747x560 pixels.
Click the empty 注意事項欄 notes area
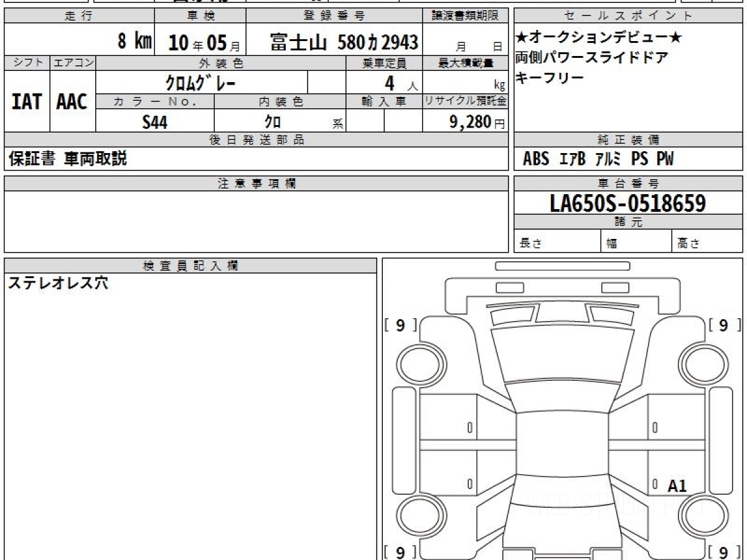[x=256, y=221]
